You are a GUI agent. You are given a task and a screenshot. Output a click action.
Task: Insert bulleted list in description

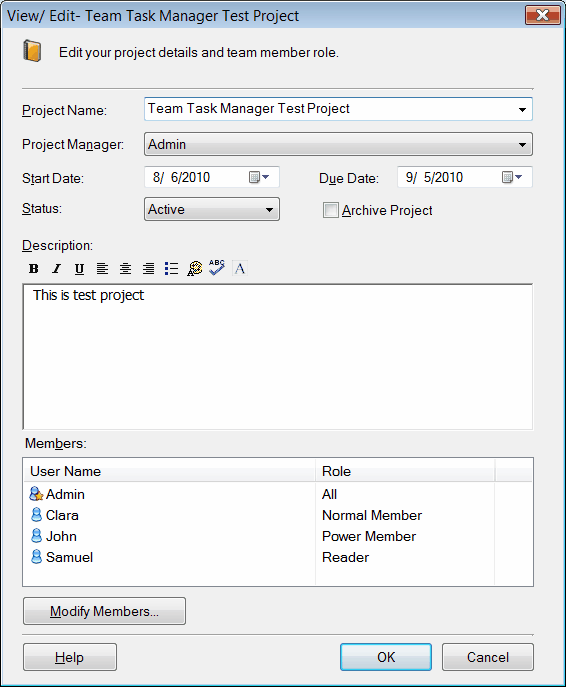171,269
